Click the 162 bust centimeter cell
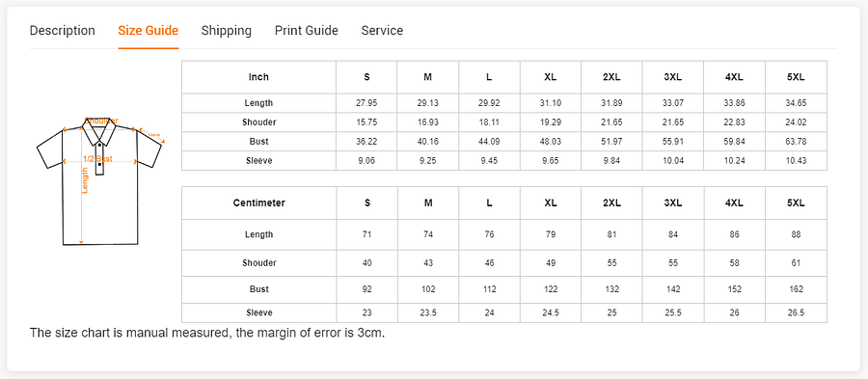The width and height of the screenshot is (868, 379). pos(796,289)
